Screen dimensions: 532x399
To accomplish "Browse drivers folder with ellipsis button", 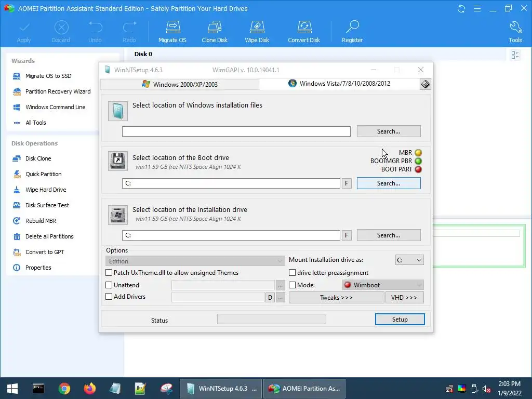I will point(280,298).
